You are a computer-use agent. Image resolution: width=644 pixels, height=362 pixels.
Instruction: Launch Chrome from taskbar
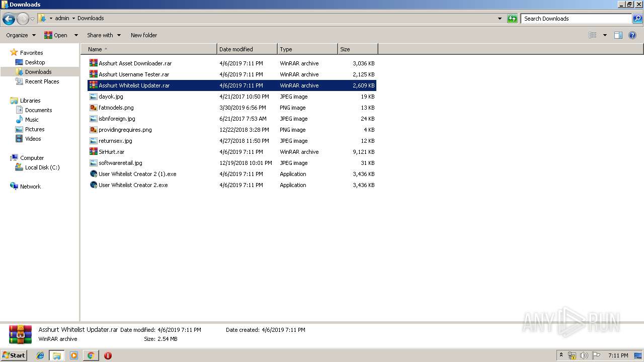[91, 355]
